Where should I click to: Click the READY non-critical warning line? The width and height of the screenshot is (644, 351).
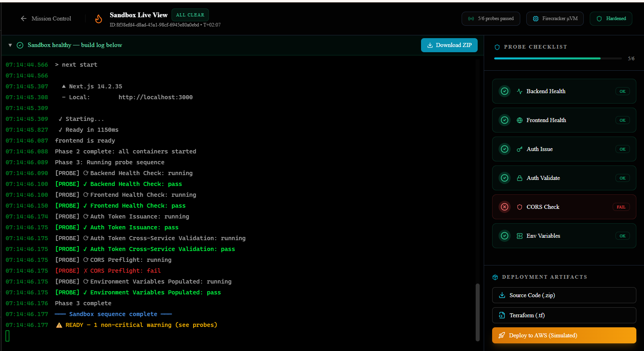pyautogui.click(x=137, y=325)
